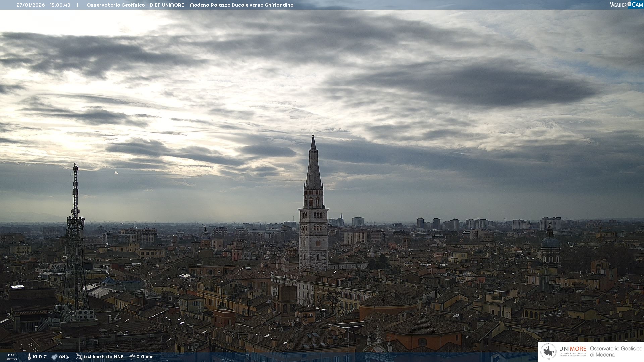Click the thermometer temperature icon
This screenshot has height=362, width=644.
pos(29,357)
